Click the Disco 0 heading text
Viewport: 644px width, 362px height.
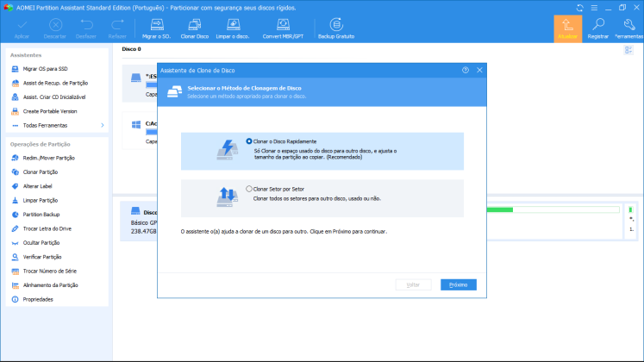tap(131, 49)
